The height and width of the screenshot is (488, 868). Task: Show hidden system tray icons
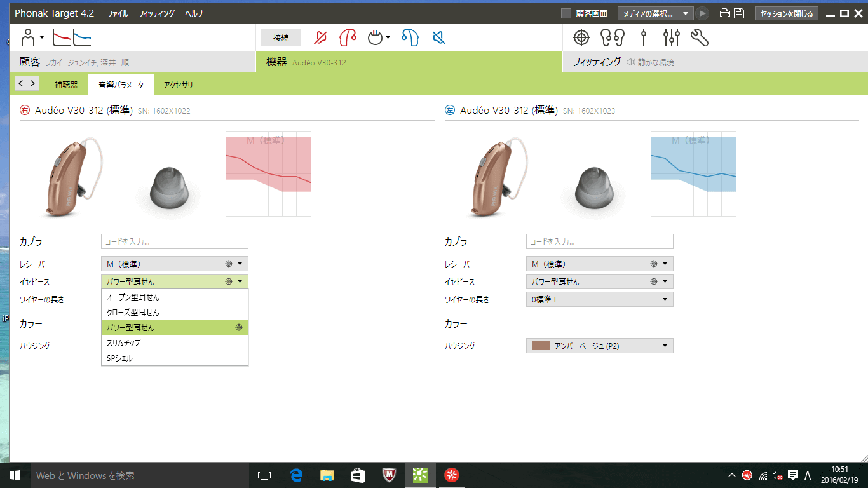(732, 475)
